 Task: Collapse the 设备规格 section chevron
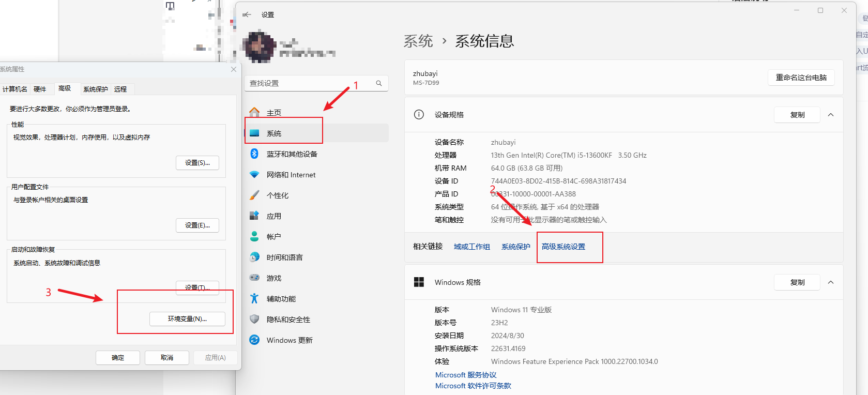coord(831,115)
